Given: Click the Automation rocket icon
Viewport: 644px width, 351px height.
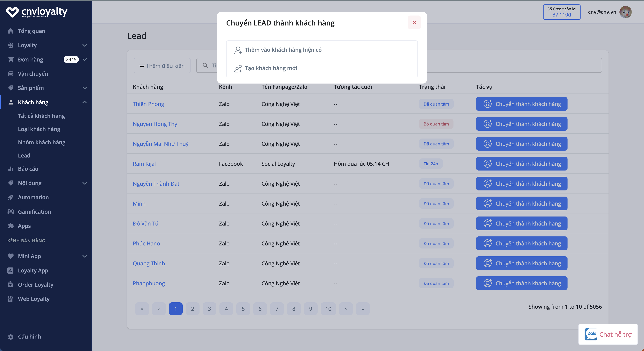Looking at the screenshot, I should tap(11, 197).
